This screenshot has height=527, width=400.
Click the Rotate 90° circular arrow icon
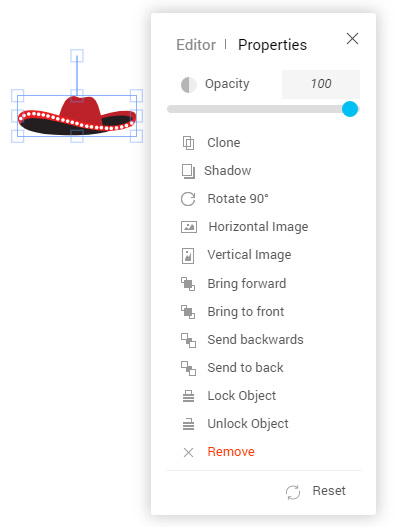pos(188,199)
